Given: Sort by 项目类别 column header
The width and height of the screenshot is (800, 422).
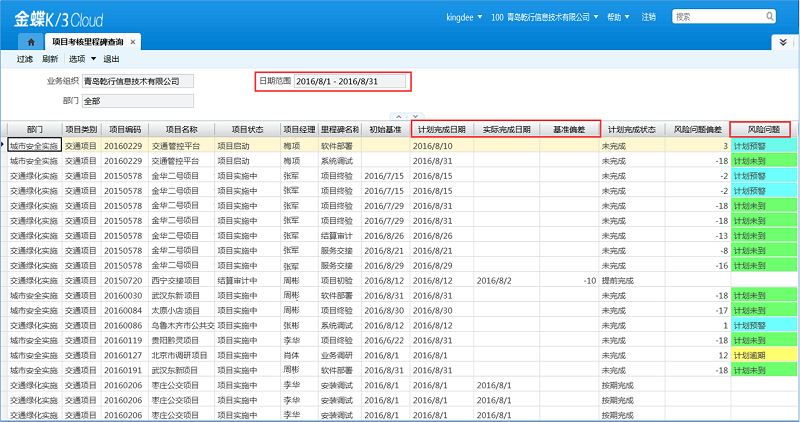Looking at the screenshot, I should 82,130.
